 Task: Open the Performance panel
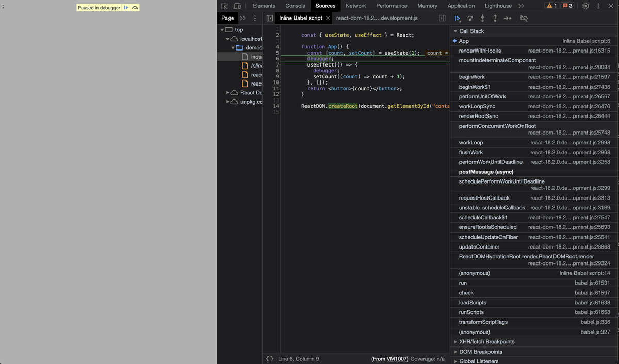(392, 6)
